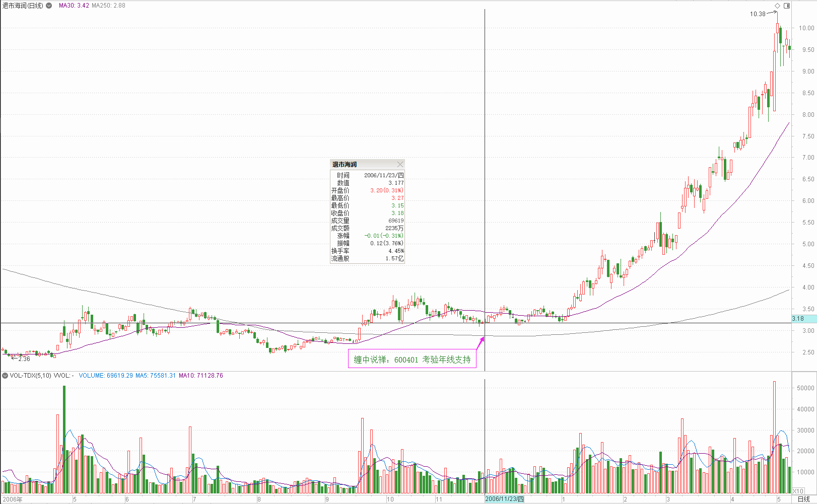
Task: Click the MA30 moving average label
Action: 74,6
